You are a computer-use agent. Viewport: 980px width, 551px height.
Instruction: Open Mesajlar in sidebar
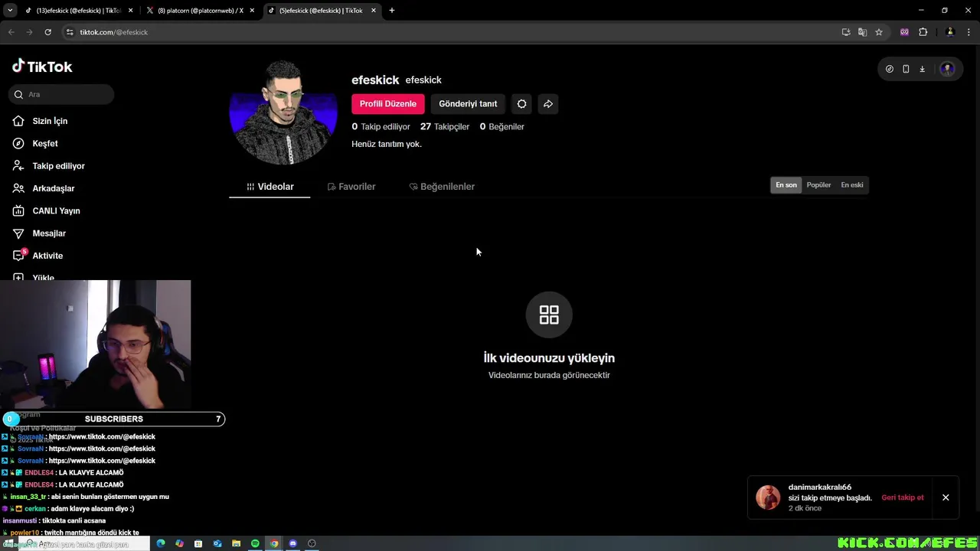tap(49, 233)
